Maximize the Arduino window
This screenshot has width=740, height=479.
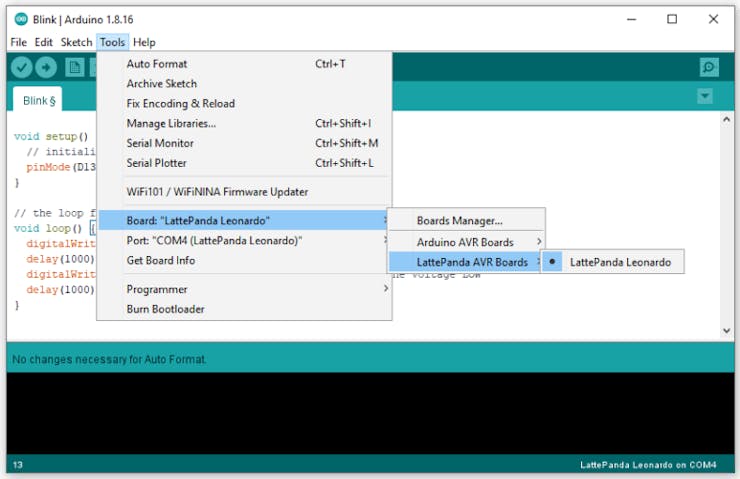coord(672,19)
